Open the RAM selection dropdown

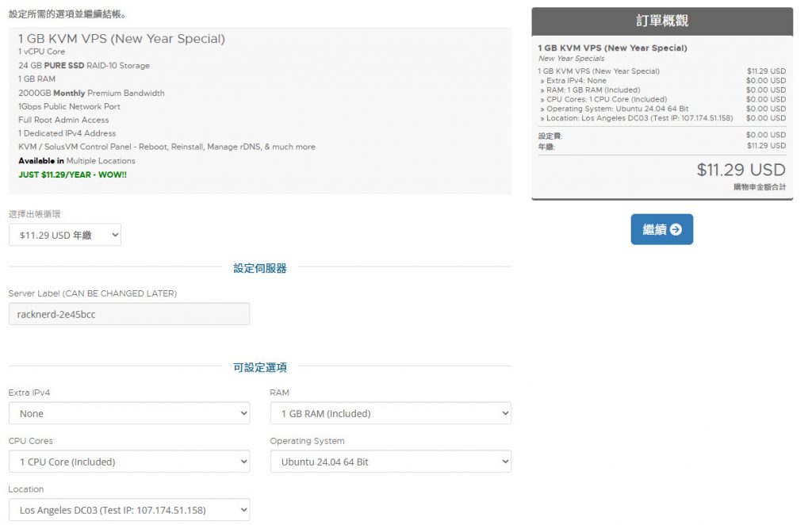point(390,413)
